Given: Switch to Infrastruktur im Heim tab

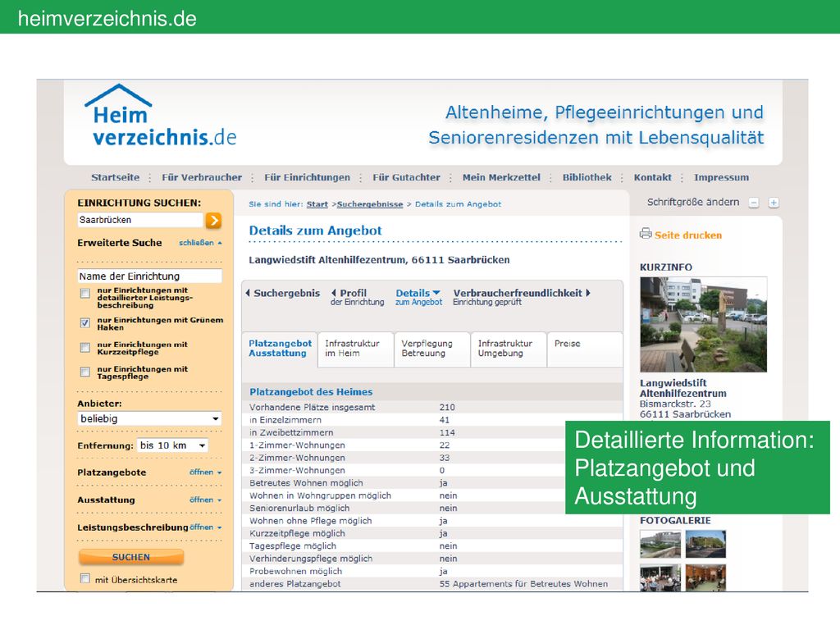Looking at the screenshot, I should (356, 349).
